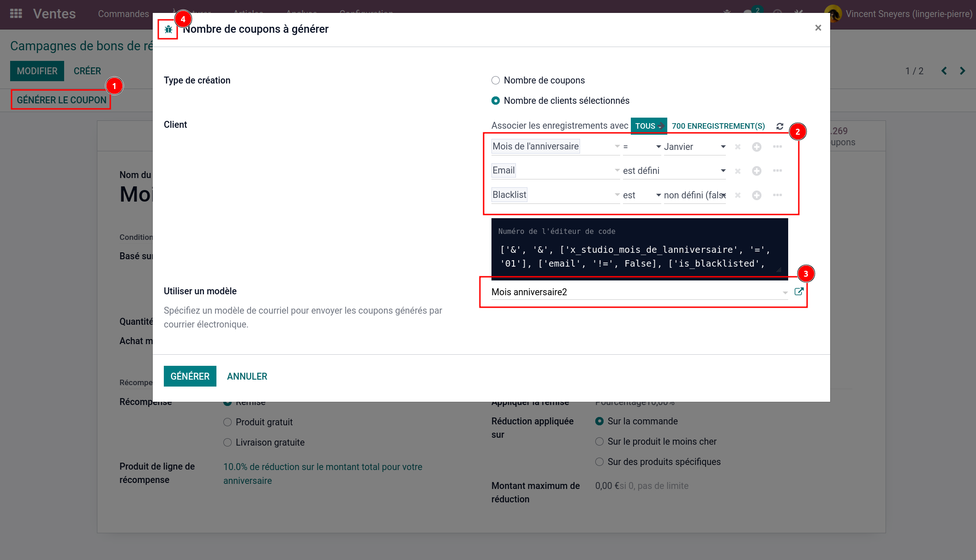Click ANNULER to cancel the dialog

tap(247, 376)
